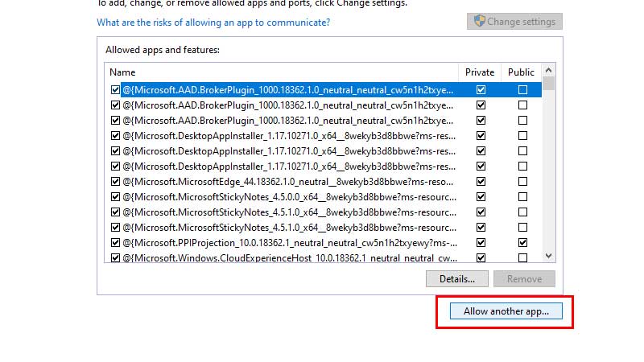
Task: Click the list's vertical scrollbar thumb
Action: [548, 83]
